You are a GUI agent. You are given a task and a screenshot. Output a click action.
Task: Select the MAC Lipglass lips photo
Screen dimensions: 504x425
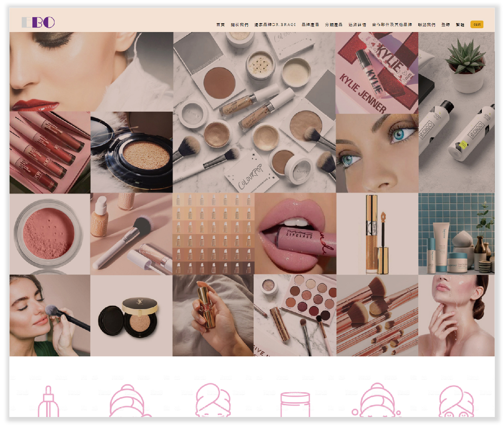pos(295,233)
